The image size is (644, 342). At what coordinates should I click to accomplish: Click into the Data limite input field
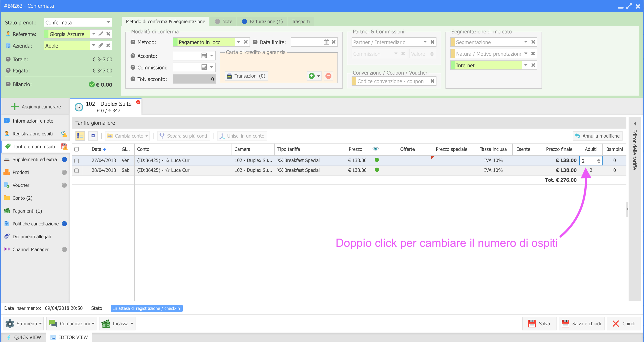[x=307, y=42]
